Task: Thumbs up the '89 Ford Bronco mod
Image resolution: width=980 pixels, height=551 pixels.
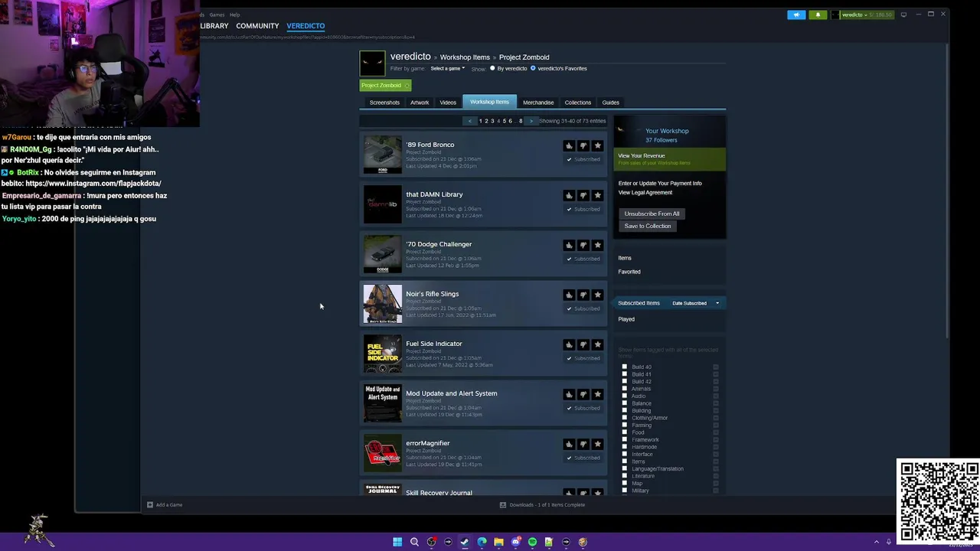Action: 569,145
